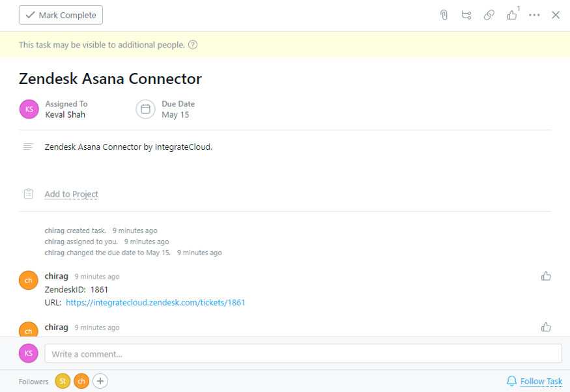Open the subtasks icon in toolbar

(x=466, y=15)
